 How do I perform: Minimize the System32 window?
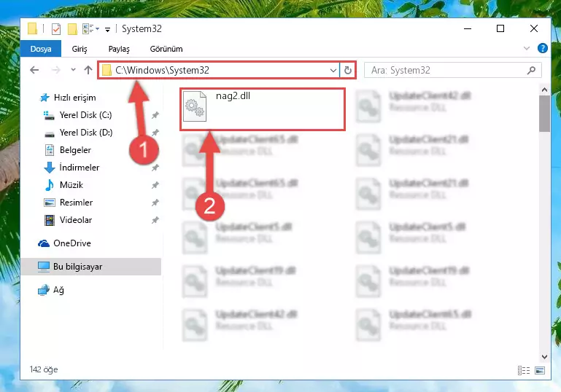click(468, 28)
